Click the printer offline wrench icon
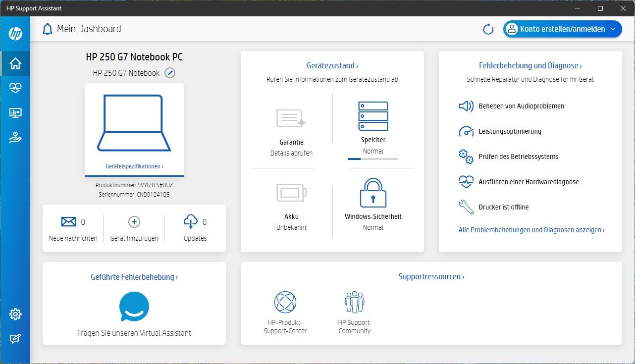 click(466, 207)
